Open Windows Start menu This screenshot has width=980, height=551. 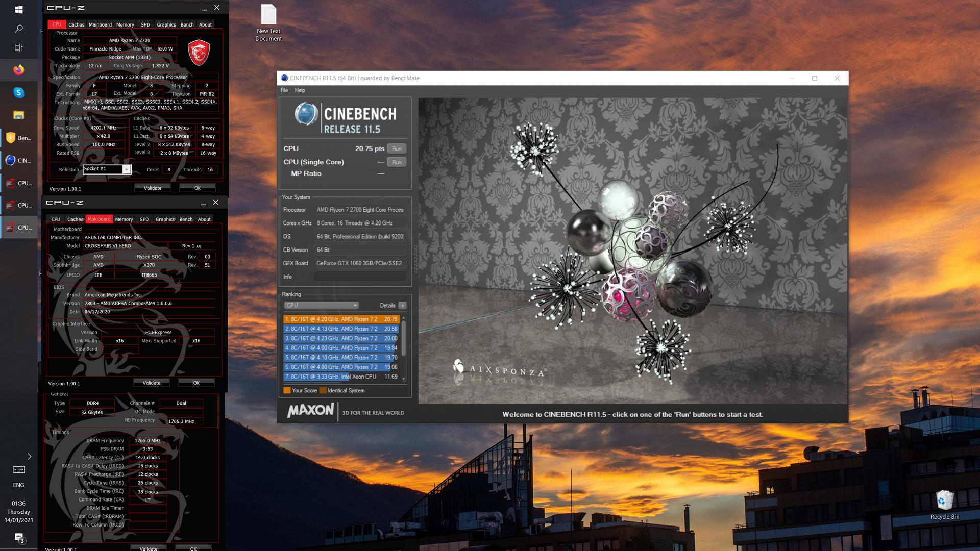click(x=18, y=9)
